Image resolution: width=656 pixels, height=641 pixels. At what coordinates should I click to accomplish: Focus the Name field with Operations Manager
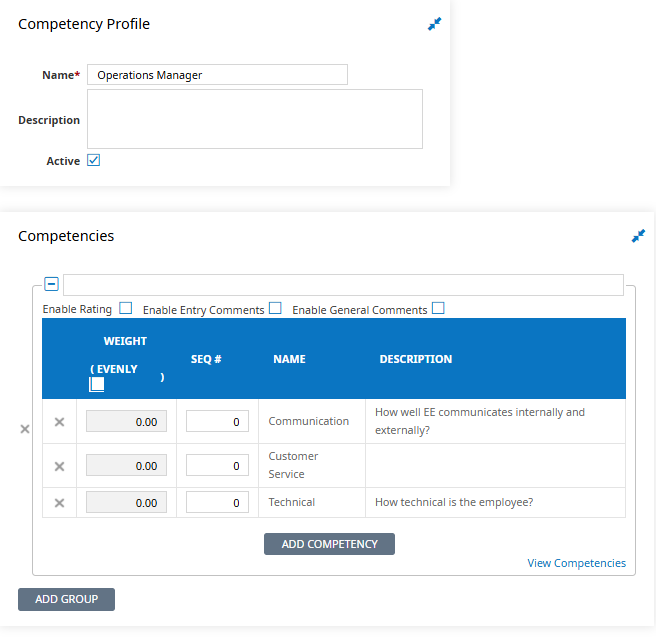click(x=218, y=75)
